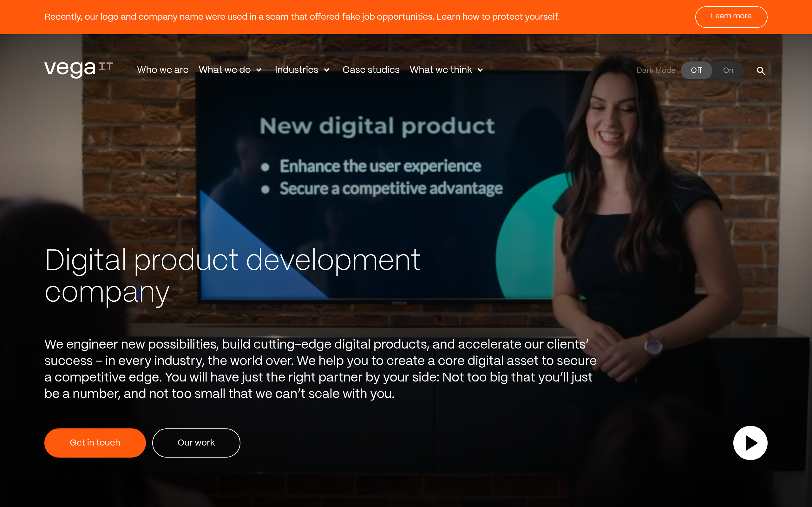Click the Dark Mode label
The width and height of the screenshot is (812, 507).
coord(656,70)
